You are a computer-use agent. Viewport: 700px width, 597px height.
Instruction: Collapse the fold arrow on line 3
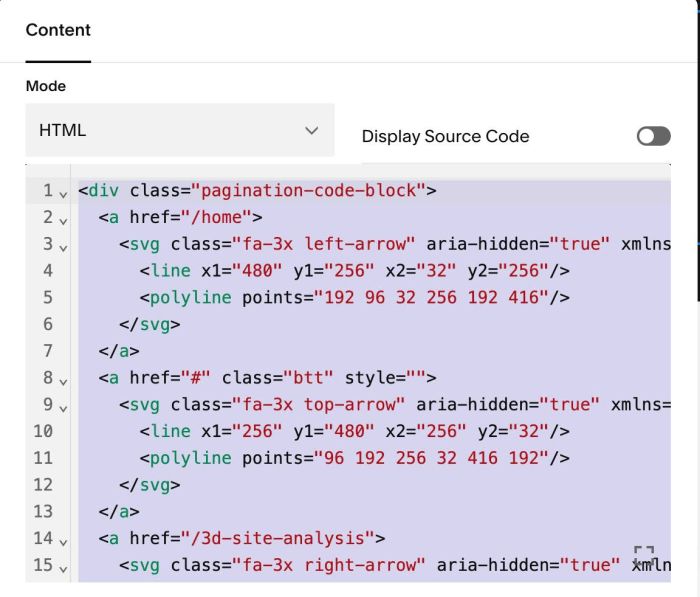click(63, 248)
